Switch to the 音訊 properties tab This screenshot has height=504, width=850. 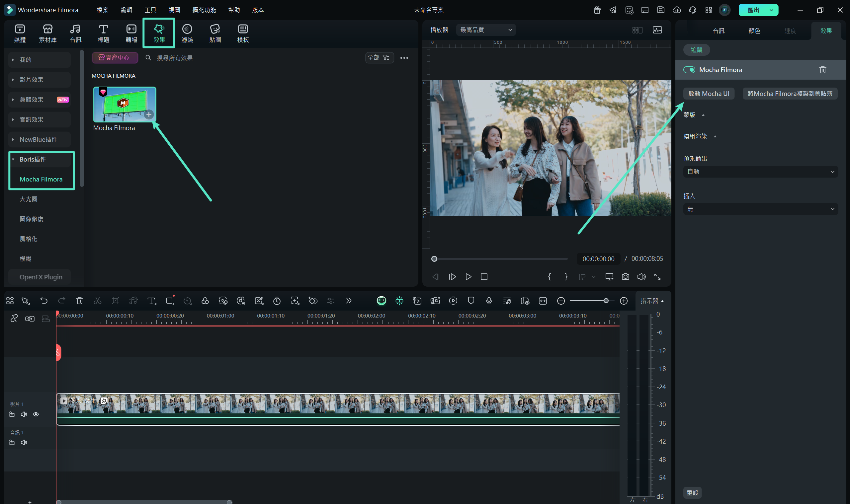pyautogui.click(x=719, y=31)
